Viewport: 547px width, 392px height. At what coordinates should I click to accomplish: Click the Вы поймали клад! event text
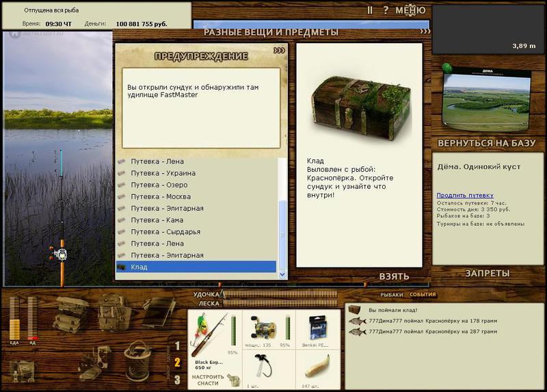pos(392,310)
